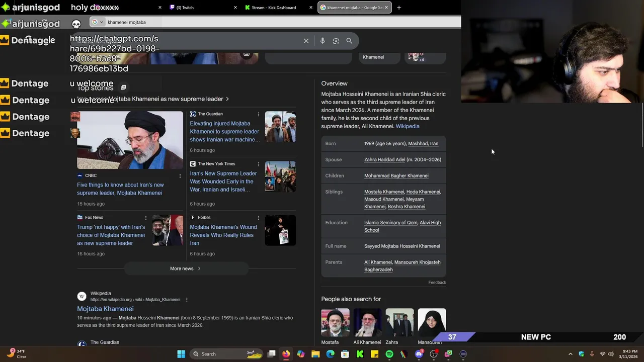Open options menu for Fox News story

click(x=146, y=218)
